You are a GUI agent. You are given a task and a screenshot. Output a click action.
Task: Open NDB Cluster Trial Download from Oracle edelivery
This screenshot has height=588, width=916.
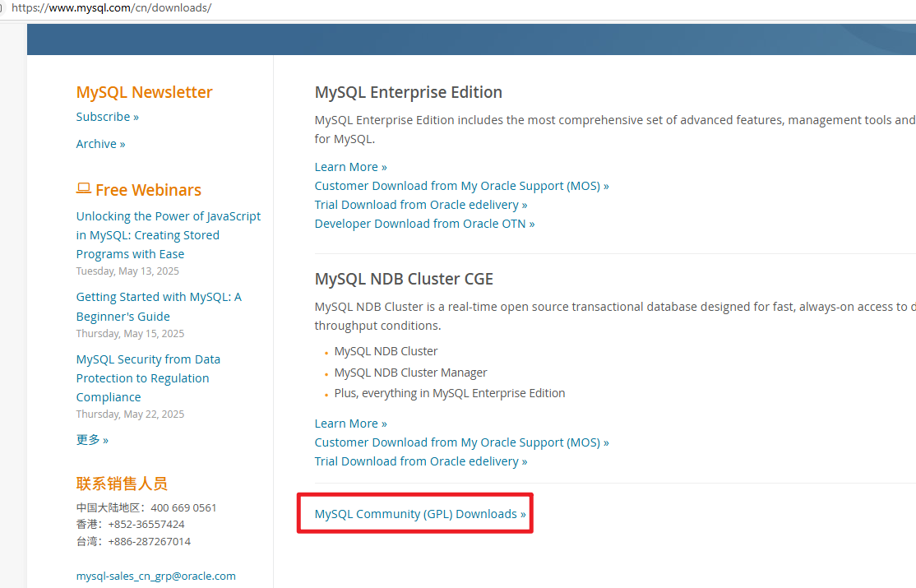(x=421, y=461)
